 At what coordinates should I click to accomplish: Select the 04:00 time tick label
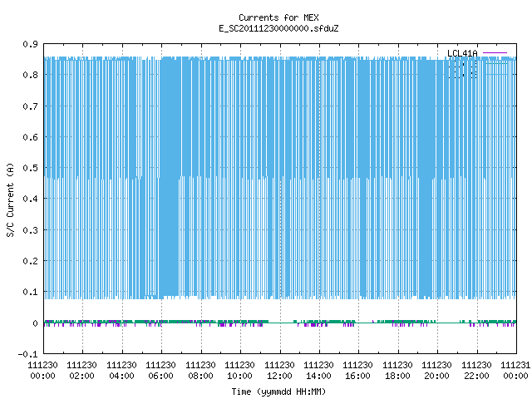(x=121, y=376)
